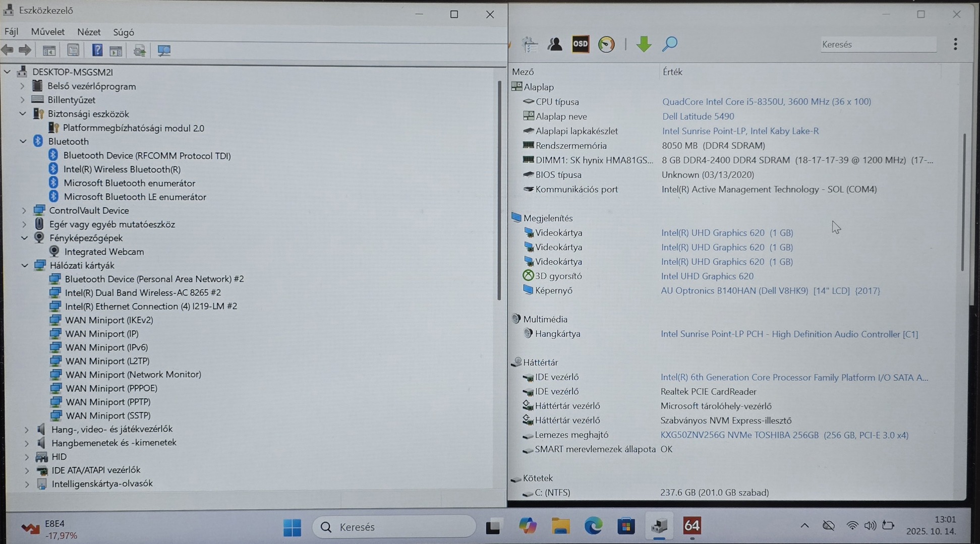
Task: Switch to AIDA64 via the red 64 taskbar icon
Action: [x=691, y=526]
